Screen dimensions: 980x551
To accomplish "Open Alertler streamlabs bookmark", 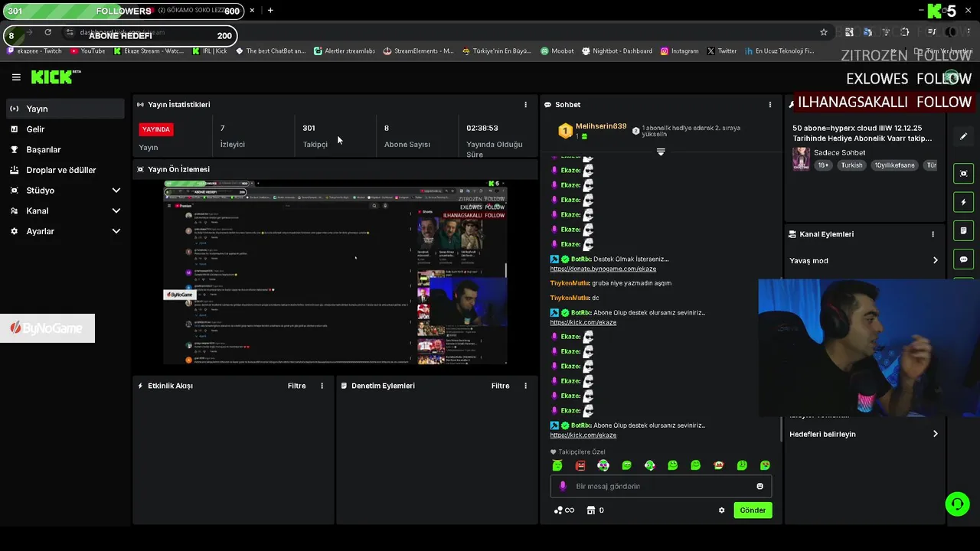I will tap(345, 51).
